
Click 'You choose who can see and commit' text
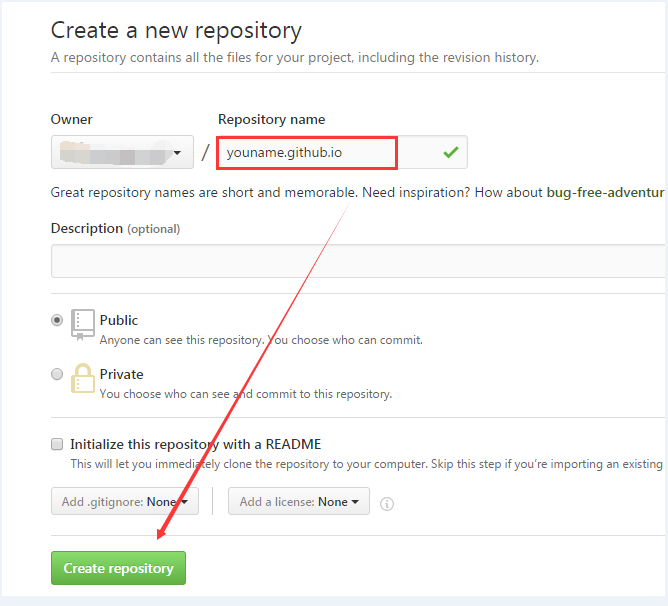tap(246, 394)
